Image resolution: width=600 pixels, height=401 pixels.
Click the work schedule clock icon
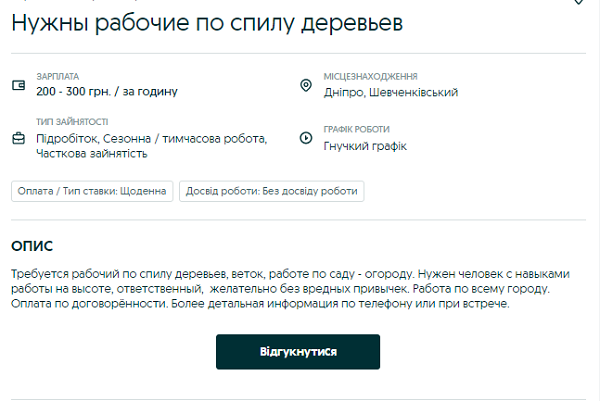[x=306, y=138]
